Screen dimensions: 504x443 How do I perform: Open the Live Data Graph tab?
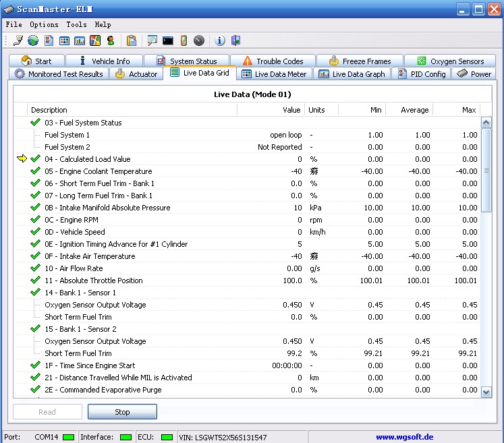coord(352,74)
